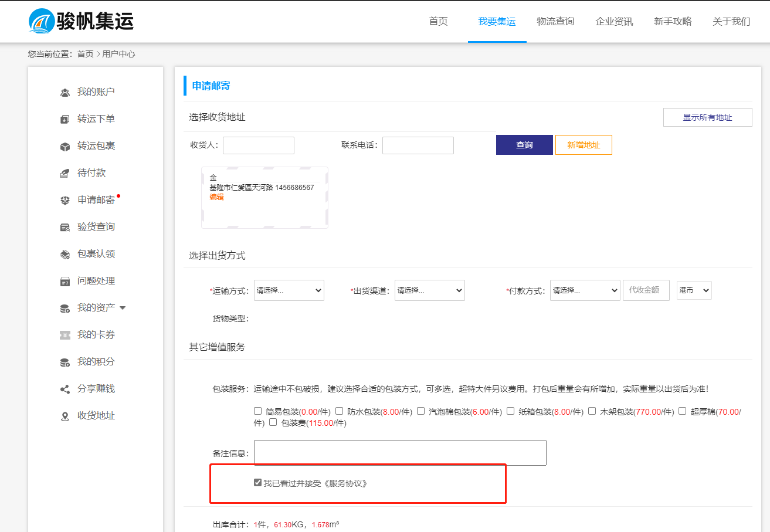
Task: Click the 新增地址 button
Action: tap(584, 145)
